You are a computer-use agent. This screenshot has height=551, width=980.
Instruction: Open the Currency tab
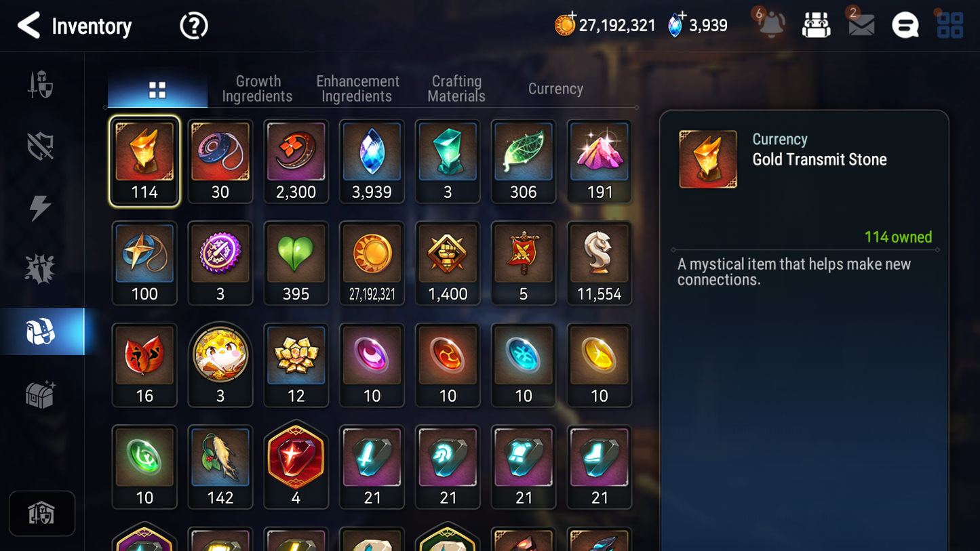[x=555, y=89]
